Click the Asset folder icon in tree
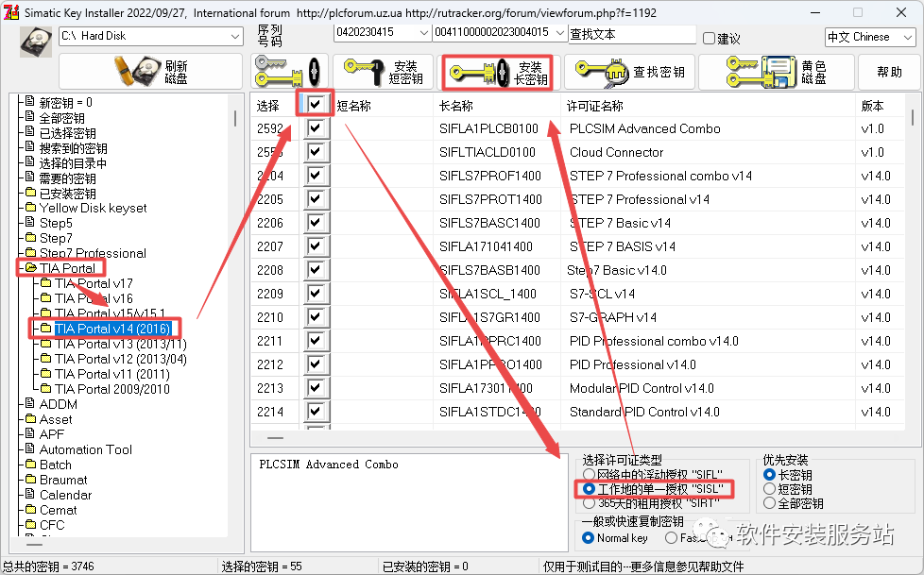The height and width of the screenshot is (575, 924). [30, 418]
